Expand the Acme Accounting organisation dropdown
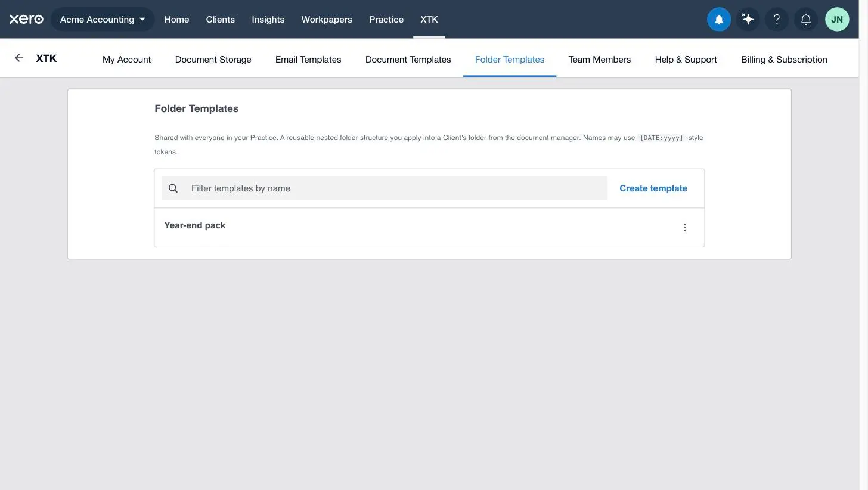This screenshot has width=868, height=490. (103, 20)
